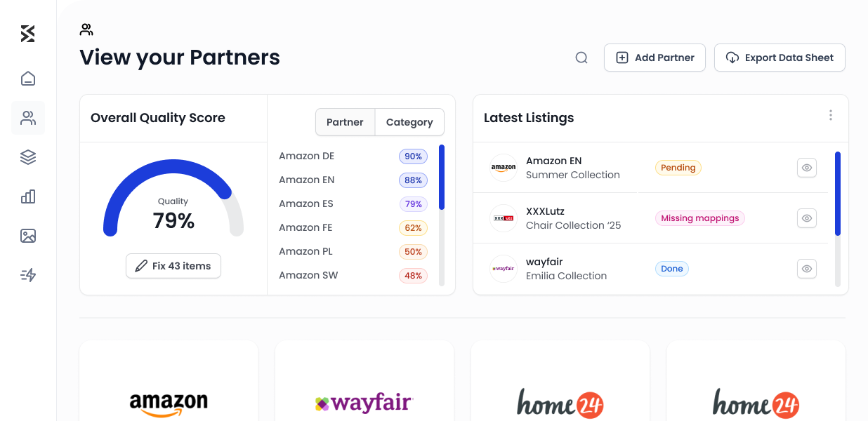Click the logo at the top of the sidebar

pyautogui.click(x=28, y=33)
